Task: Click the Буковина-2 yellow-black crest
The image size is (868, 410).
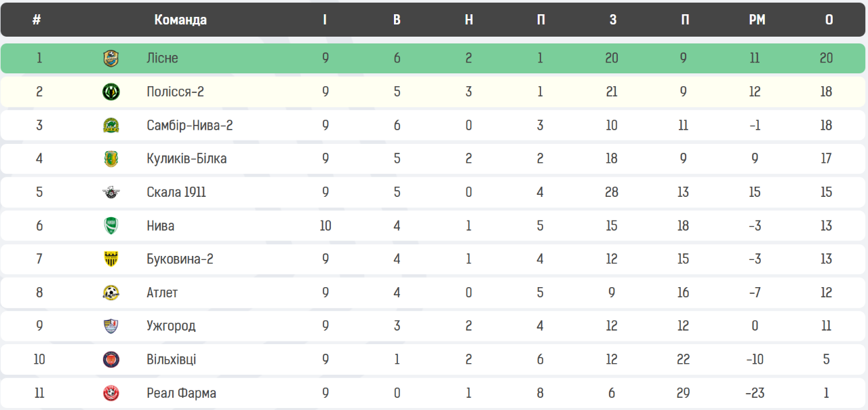Action: (x=111, y=259)
